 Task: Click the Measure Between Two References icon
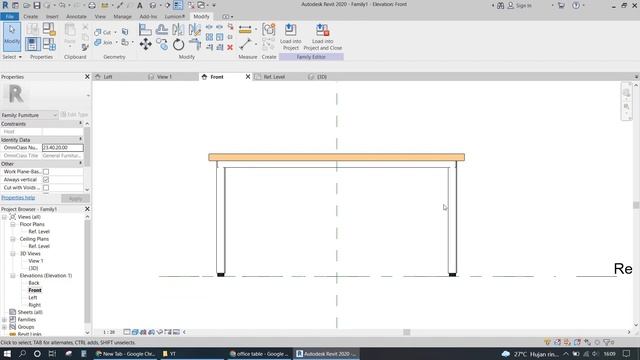coord(245,44)
